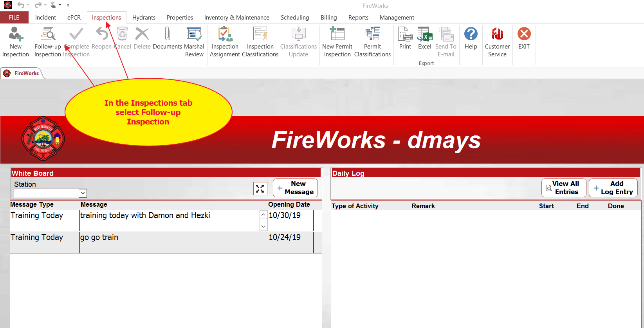The height and width of the screenshot is (328, 644).
Task: Select the FireWorks document tab
Action: click(x=22, y=73)
